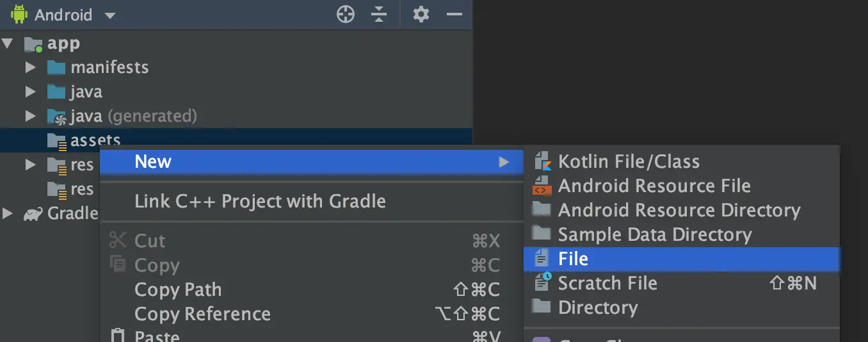Expand the java (generated) arrow

30,116
